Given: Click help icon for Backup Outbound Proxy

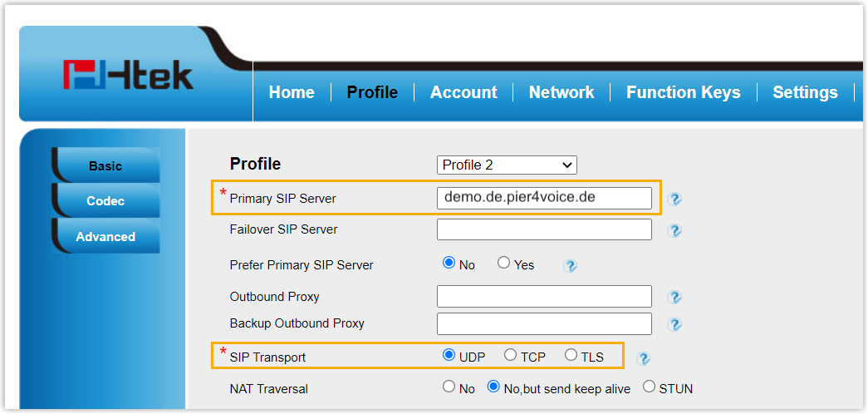Looking at the screenshot, I should point(674,324).
